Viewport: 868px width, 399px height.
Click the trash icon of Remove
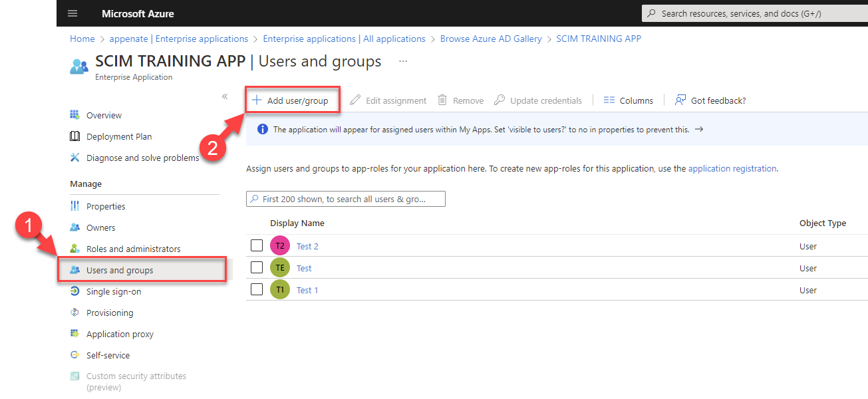[x=442, y=100]
